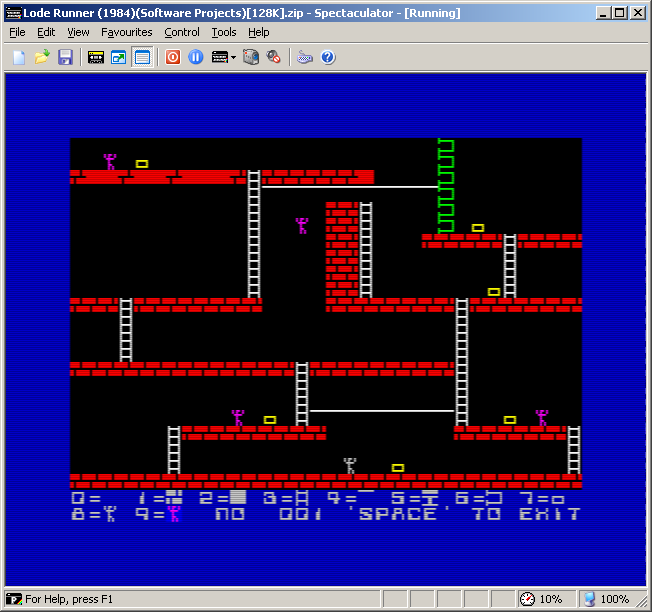Click the green escape ladder

tap(446, 186)
